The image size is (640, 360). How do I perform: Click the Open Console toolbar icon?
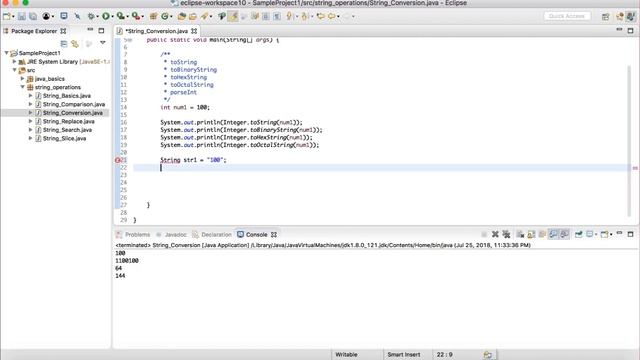pyautogui.click(x=604, y=234)
